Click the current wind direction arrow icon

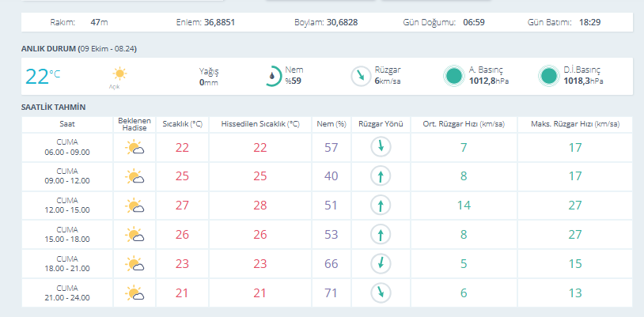361,76
